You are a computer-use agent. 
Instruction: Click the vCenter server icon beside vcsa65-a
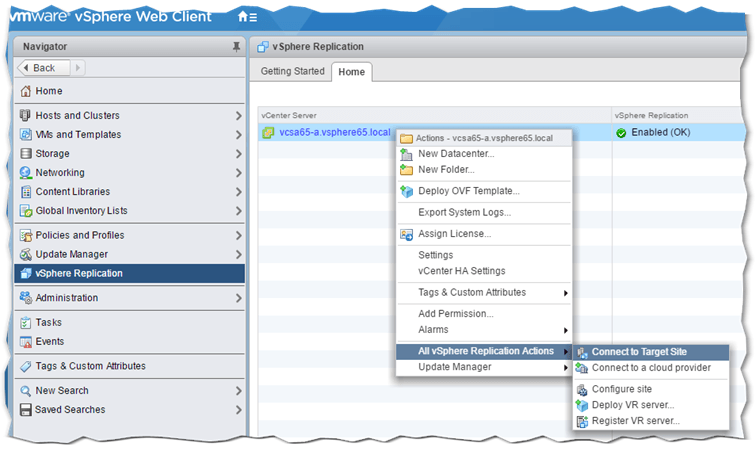[268, 133]
